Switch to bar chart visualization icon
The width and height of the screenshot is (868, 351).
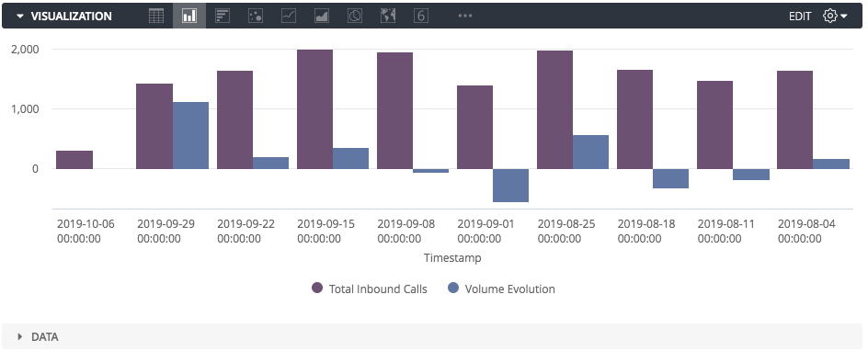(x=223, y=16)
